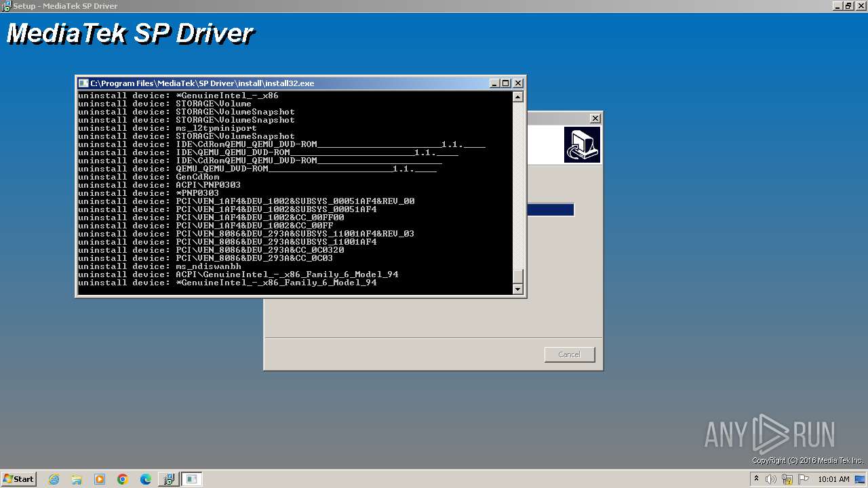868x488 pixels.
Task: Click 'MediaTek SP Driver' heading text
Action: [130, 34]
